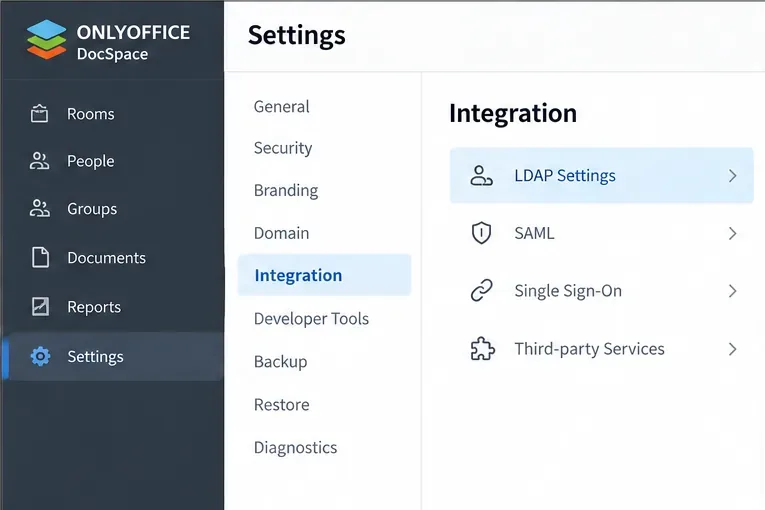Click the LDAP Settings user icon
Screen dimensions: 765x510
[x=481, y=176]
